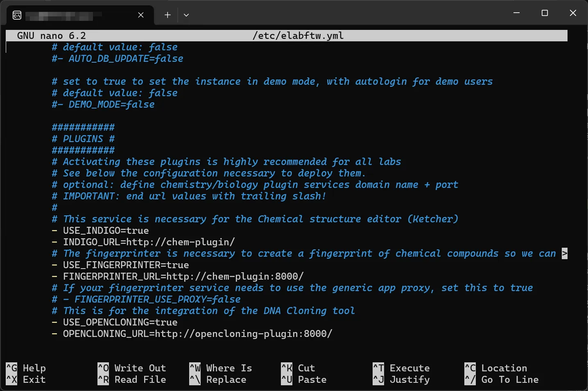This screenshot has width=588, height=391.
Task: Click the ^O Write Out shortcut
Action: click(132, 368)
